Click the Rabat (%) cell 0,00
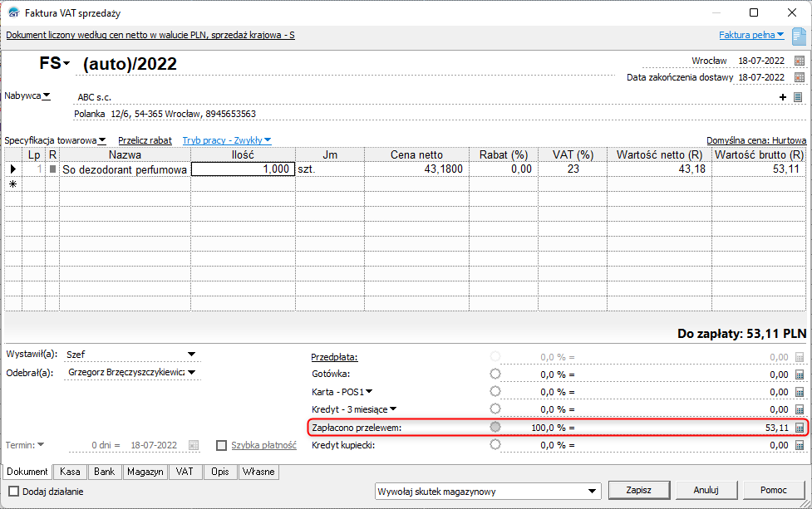Screen dimensions: 812x509 [504, 169]
